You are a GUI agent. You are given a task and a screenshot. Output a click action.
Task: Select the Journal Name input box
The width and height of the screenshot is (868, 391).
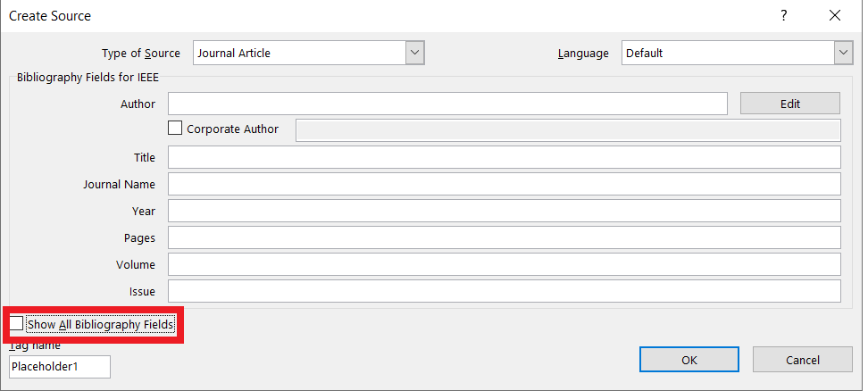click(x=504, y=184)
